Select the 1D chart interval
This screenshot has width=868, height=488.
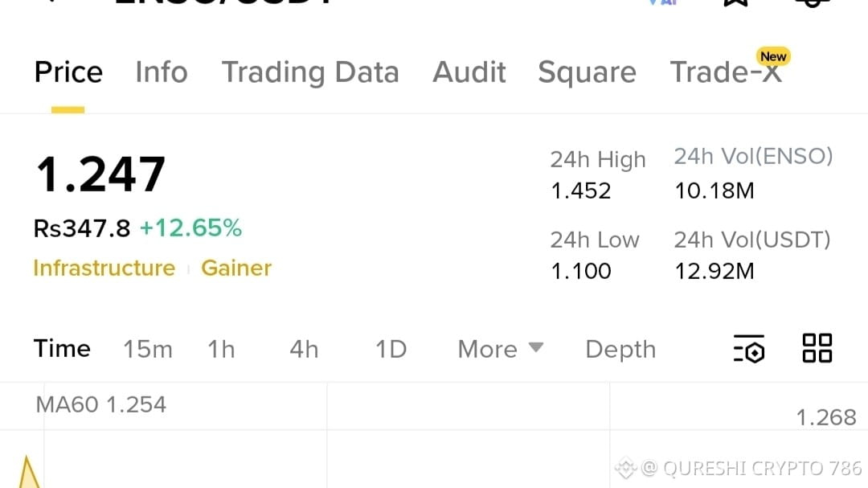pos(391,349)
